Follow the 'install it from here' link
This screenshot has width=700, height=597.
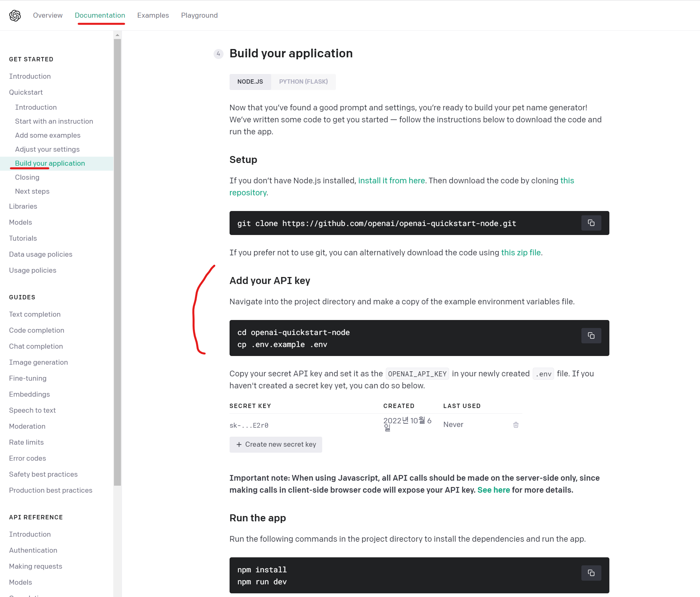[391, 181]
